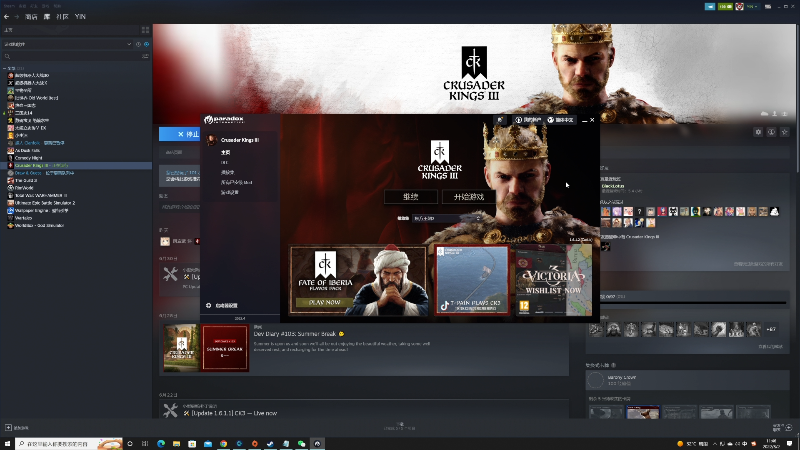Switch library to grid view icon
The width and height of the screenshot is (800, 450).
pos(145,30)
